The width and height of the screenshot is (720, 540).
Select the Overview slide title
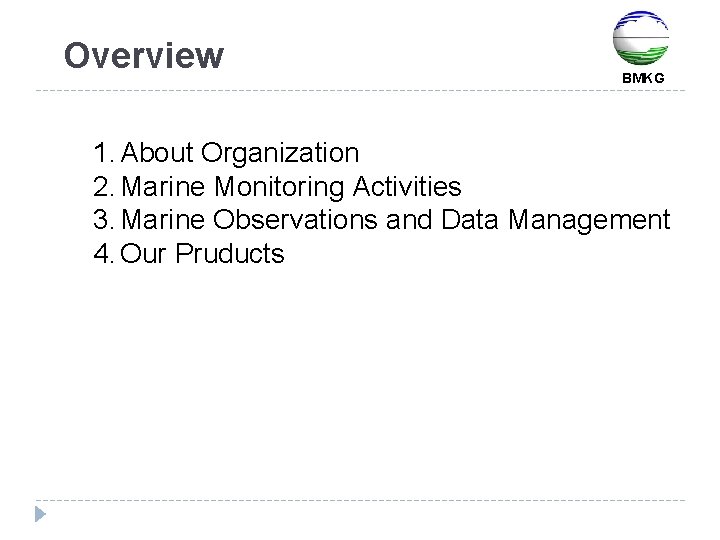[x=144, y=55]
